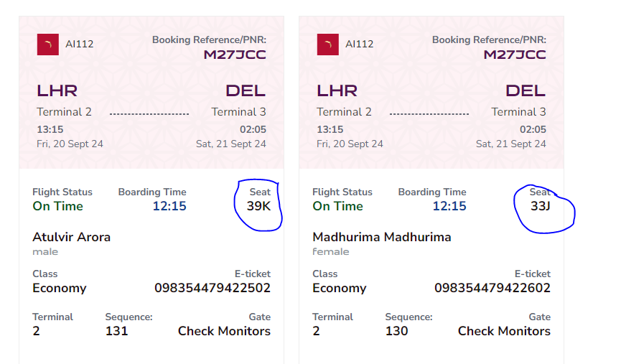Click Check Monitors gate text on the right pass
The height and width of the screenshot is (364, 621).
point(504,331)
